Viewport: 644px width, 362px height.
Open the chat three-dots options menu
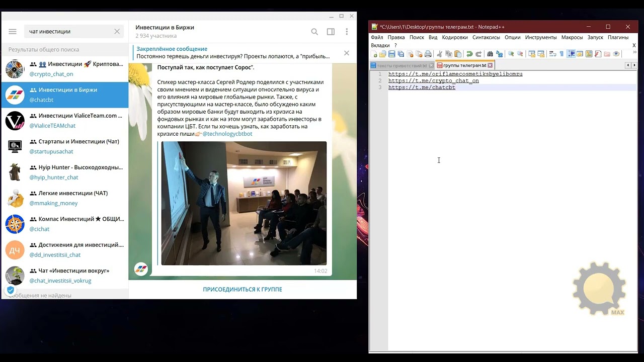(347, 32)
